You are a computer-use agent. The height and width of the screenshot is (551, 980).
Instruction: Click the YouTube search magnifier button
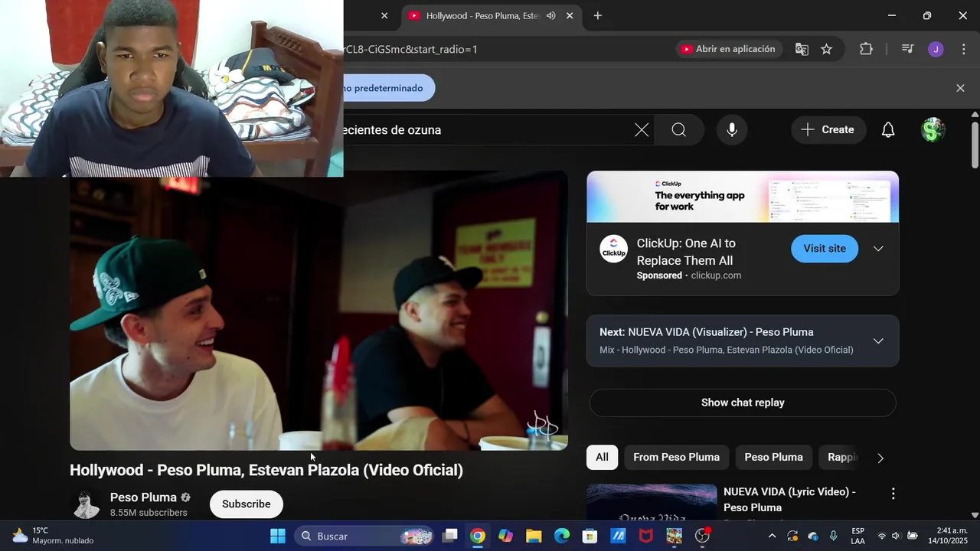click(x=678, y=130)
